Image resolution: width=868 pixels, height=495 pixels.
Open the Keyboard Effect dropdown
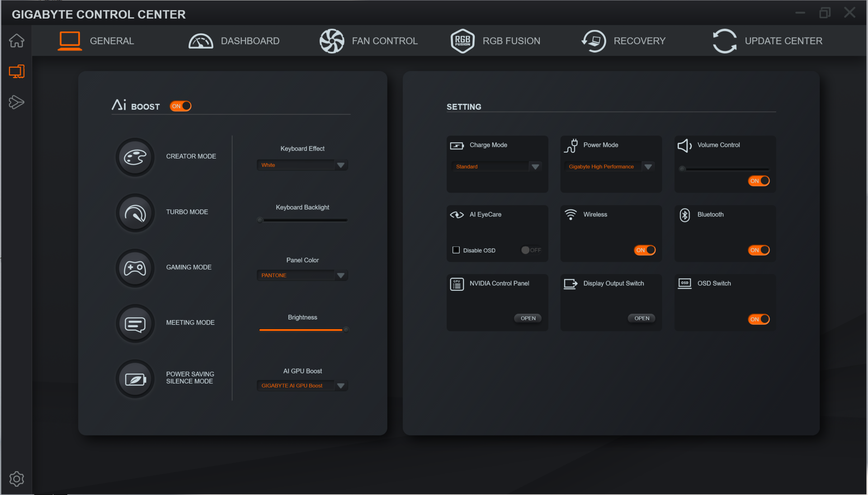click(341, 165)
